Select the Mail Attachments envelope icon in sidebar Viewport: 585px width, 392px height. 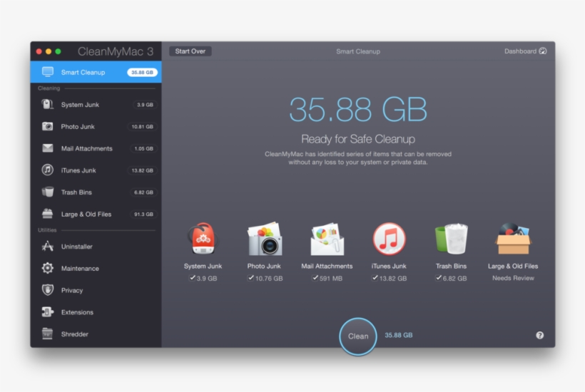pyautogui.click(x=47, y=148)
